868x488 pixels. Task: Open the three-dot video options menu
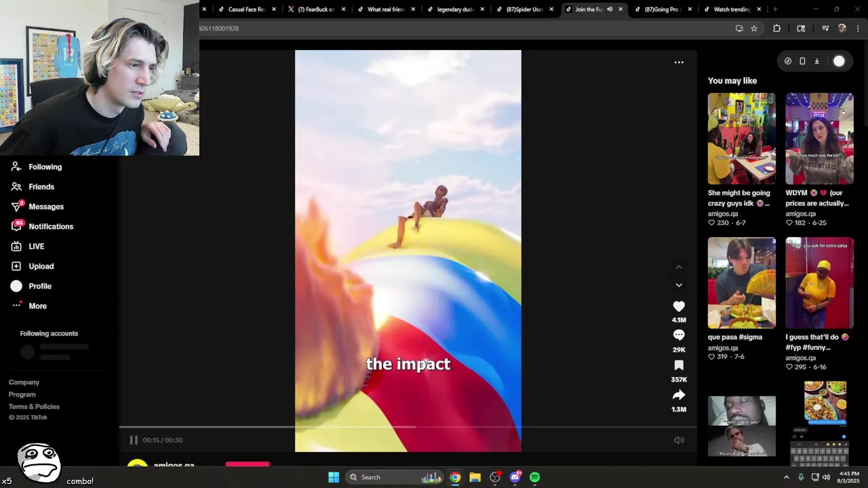click(x=679, y=62)
